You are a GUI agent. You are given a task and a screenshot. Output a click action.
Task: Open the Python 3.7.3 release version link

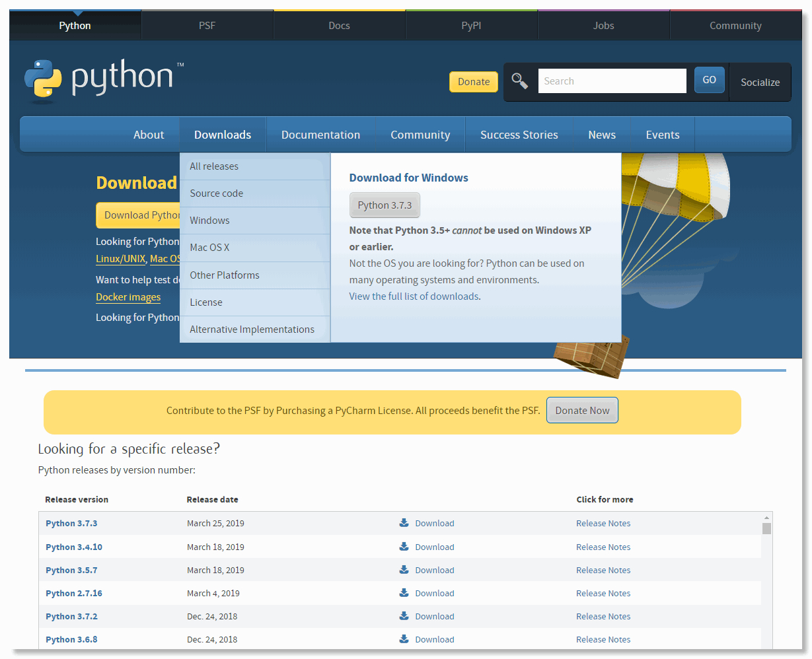tap(71, 523)
